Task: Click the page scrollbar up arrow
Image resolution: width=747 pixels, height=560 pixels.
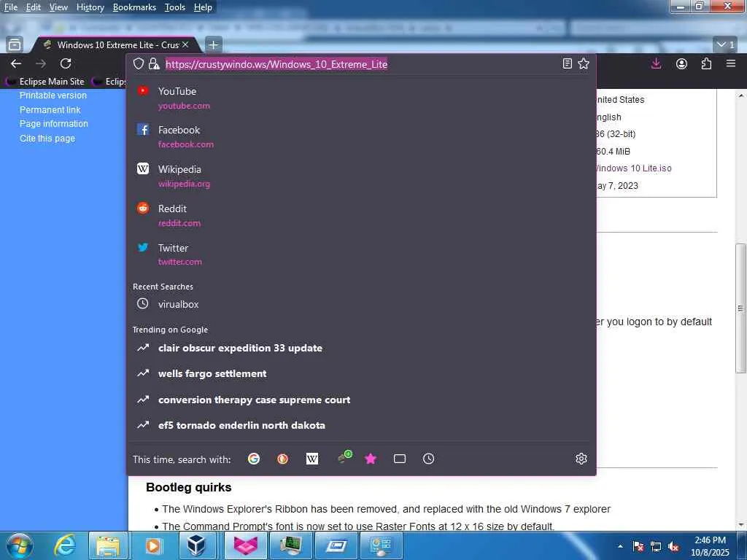Action: tap(741, 96)
